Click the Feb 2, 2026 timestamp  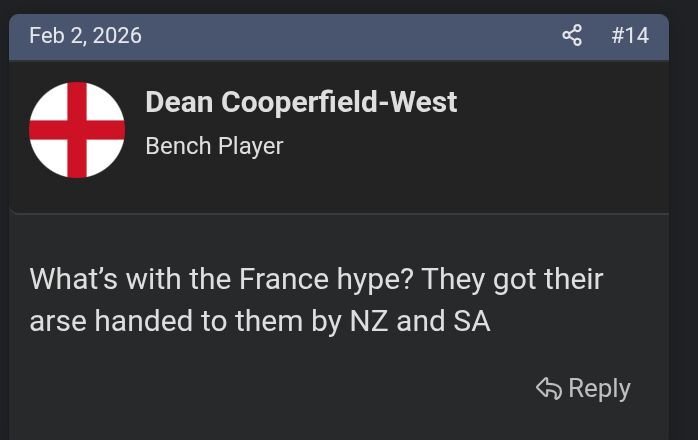(x=85, y=36)
